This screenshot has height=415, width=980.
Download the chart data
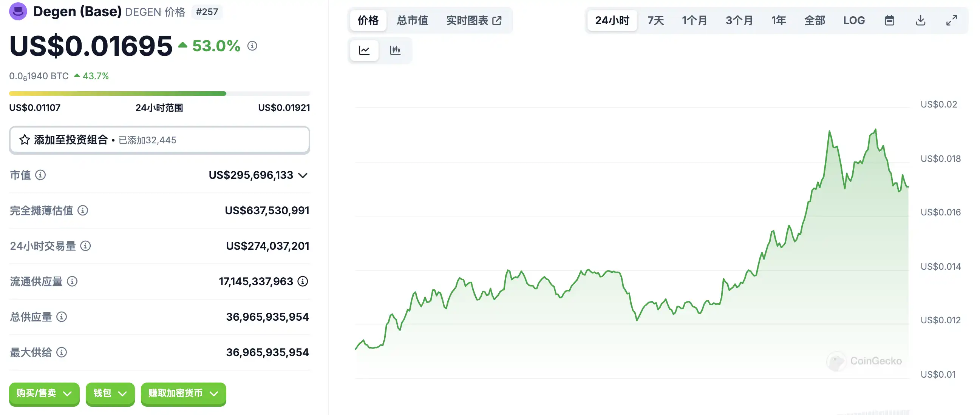(921, 20)
